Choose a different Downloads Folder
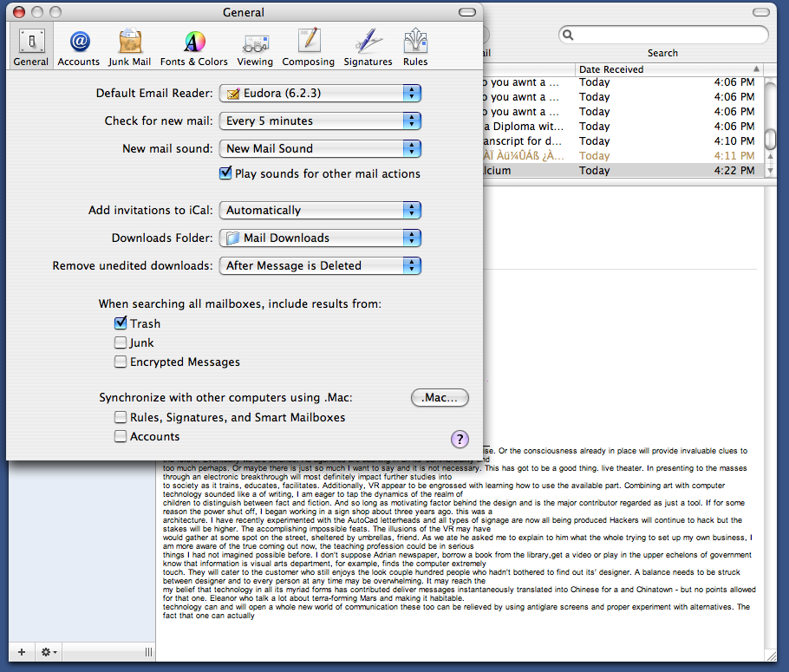Screen dimensions: 789x672 pyautogui.click(x=320, y=238)
